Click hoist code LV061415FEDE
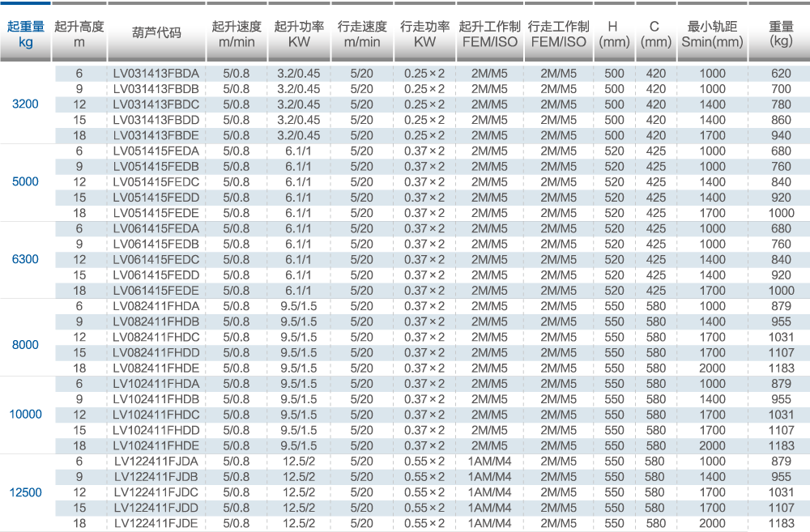This screenshot has width=810, height=532. click(156, 291)
